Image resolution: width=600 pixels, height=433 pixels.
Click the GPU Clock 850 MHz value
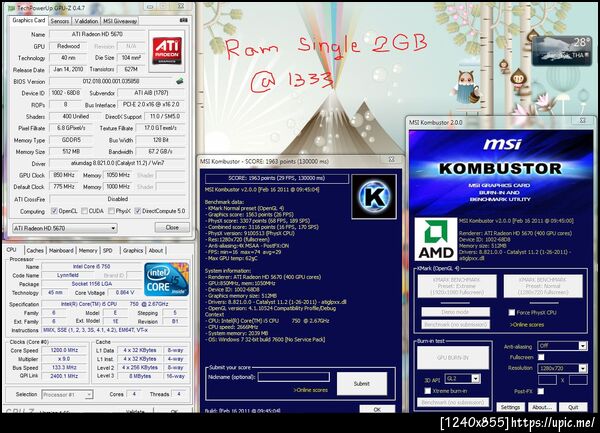[x=64, y=175]
